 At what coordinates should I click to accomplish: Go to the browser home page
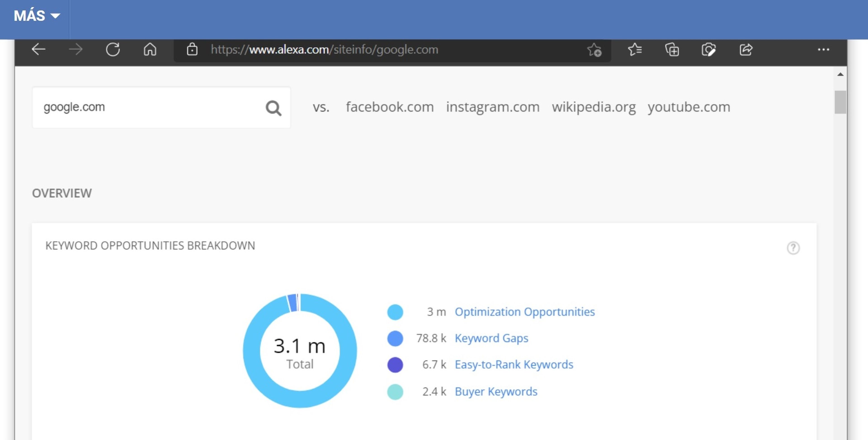click(x=150, y=50)
